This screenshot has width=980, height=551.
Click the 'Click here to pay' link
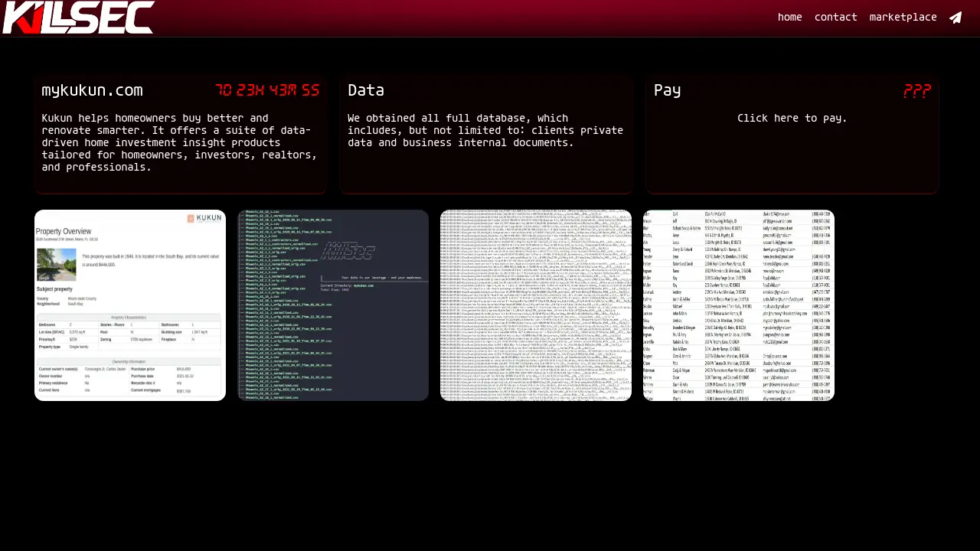click(x=792, y=118)
